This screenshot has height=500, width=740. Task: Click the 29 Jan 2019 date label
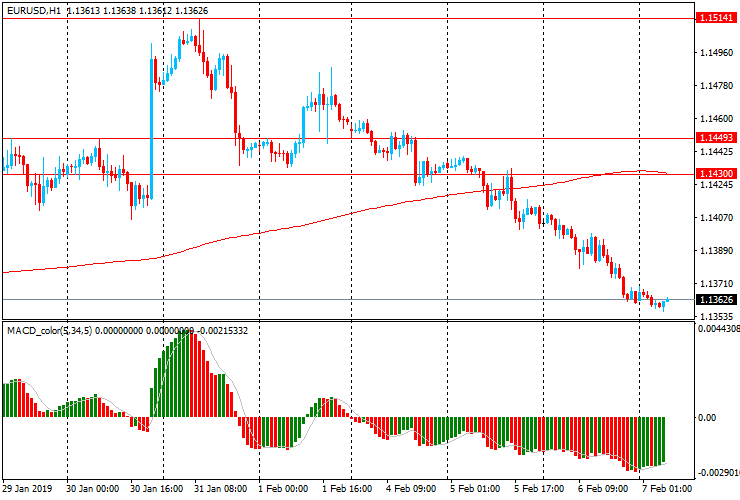coord(27,489)
